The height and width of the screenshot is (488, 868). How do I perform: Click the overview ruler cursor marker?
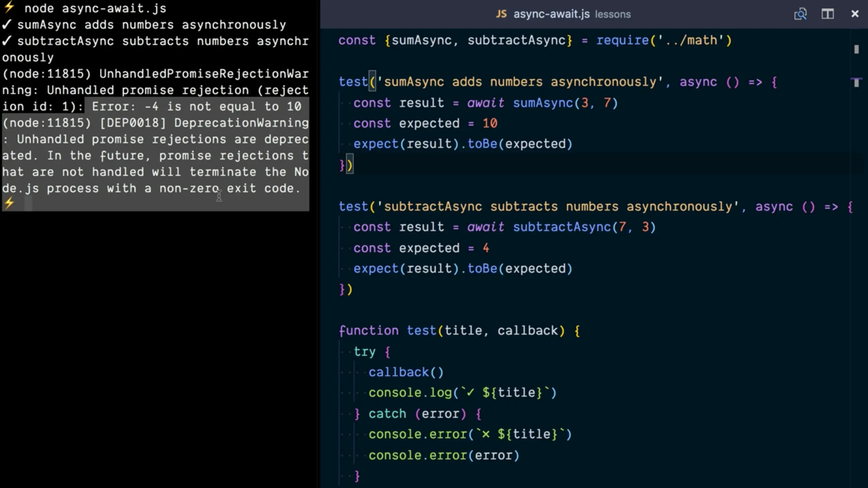pyautogui.click(x=856, y=82)
